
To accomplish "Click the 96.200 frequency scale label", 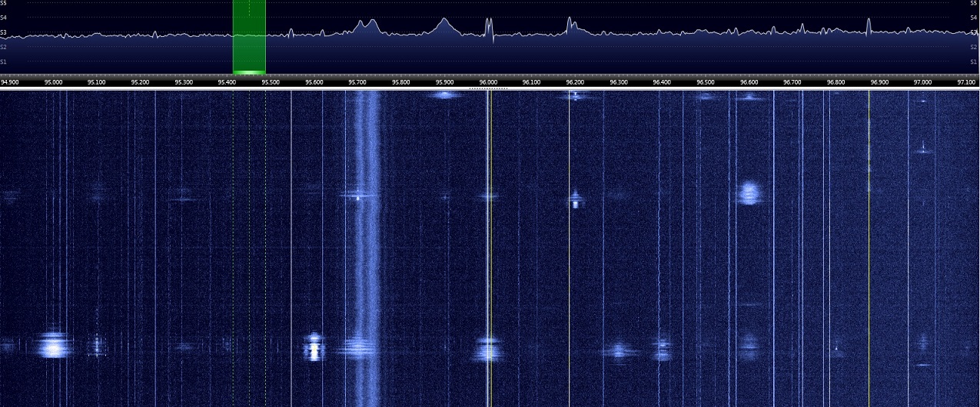I will point(575,81).
